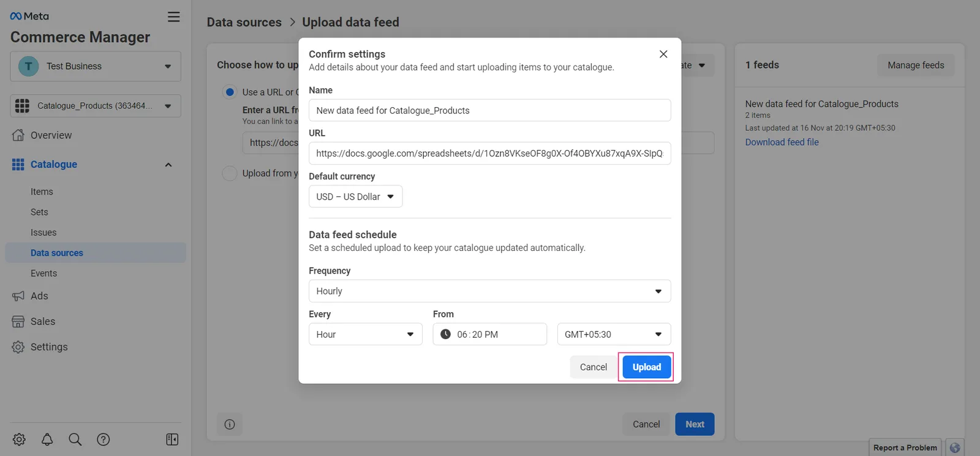Open the hamburger menu in the sidebar
This screenshot has height=456, width=980.
[174, 17]
